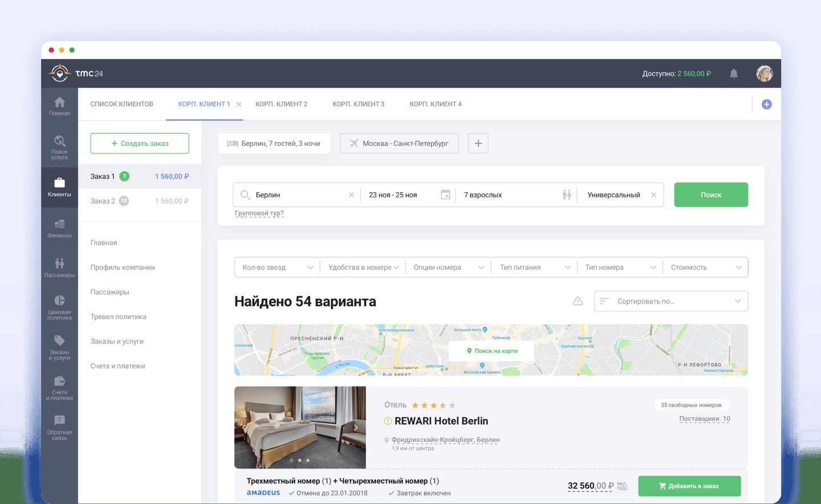Image resolution: width=821 pixels, height=504 pixels.
Task: Click the Создать заказ button
Action: point(140,143)
